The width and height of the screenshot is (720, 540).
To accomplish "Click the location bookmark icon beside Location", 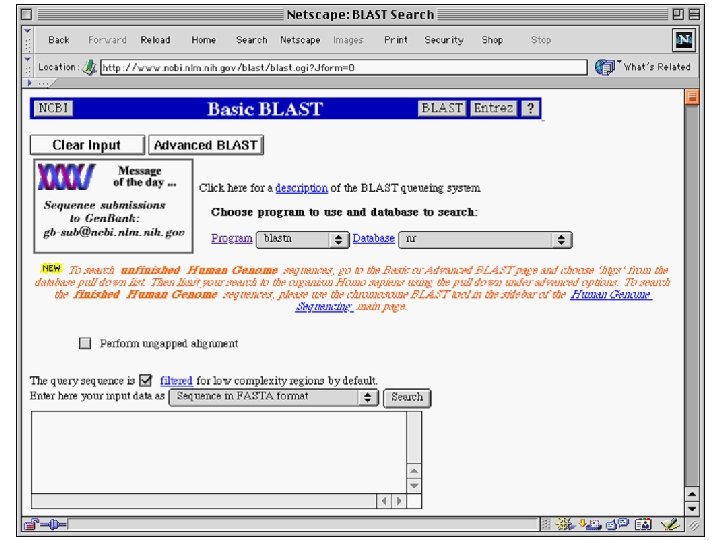I will click(89, 68).
